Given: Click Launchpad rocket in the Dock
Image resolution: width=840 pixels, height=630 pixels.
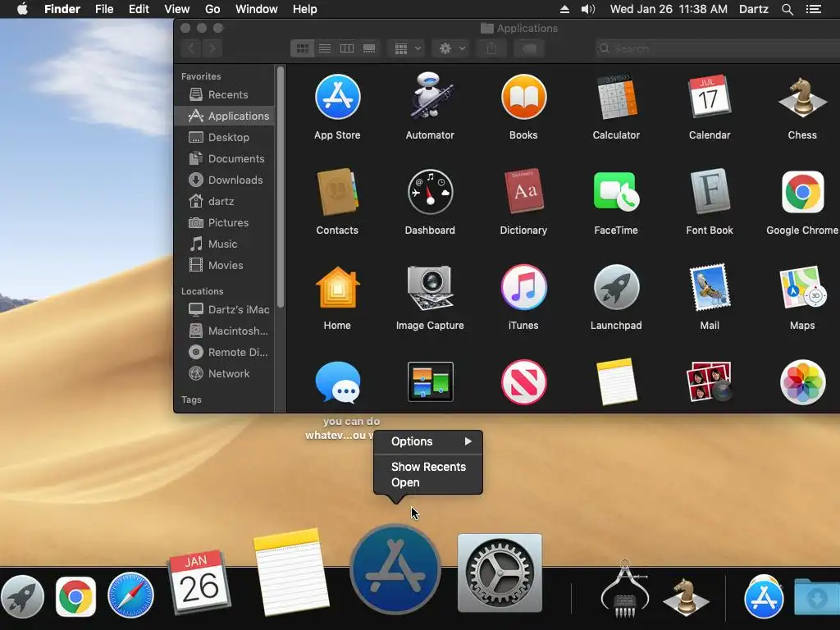Looking at the screenshot, I should tap(22, 596).
